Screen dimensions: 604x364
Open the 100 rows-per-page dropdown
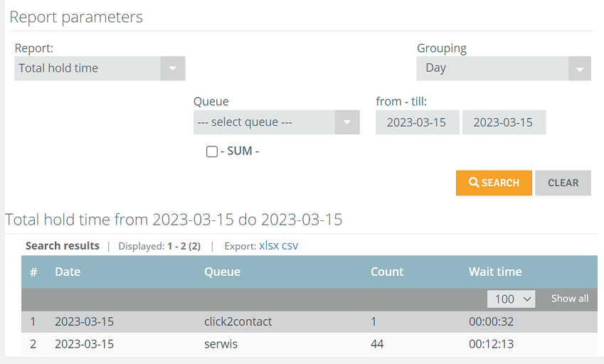tap(511, 299)
